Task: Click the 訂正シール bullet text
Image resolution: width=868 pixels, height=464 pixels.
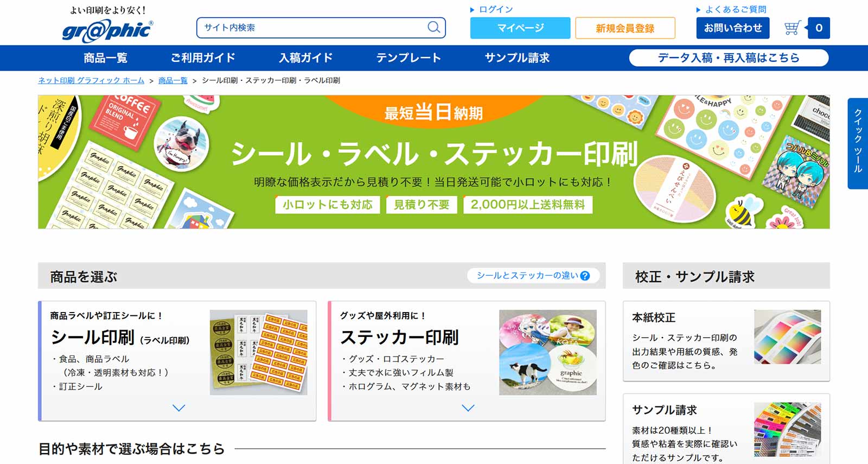Action: coord(81,386)
